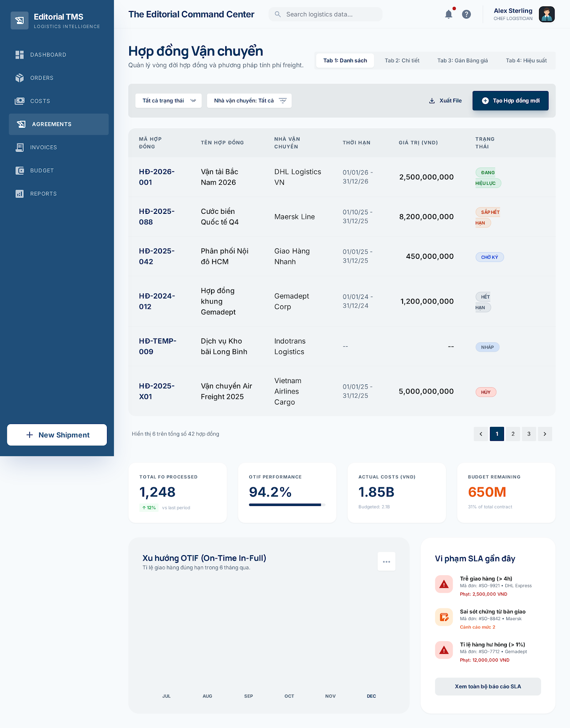570x728 pixels.
Task: Click the notifications bell icon
Action: (x=449, y=14)
